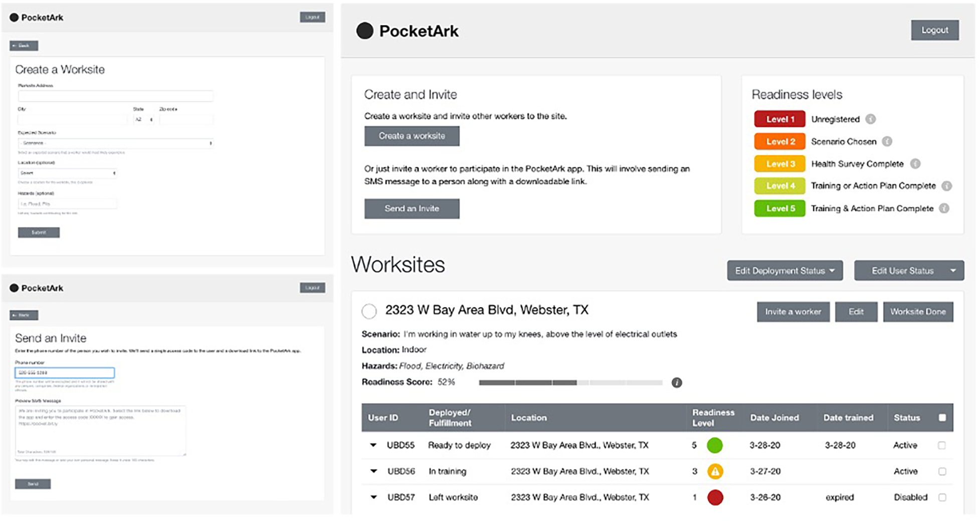Click the Phone number input field
The image size is (980, 523).
65,373
